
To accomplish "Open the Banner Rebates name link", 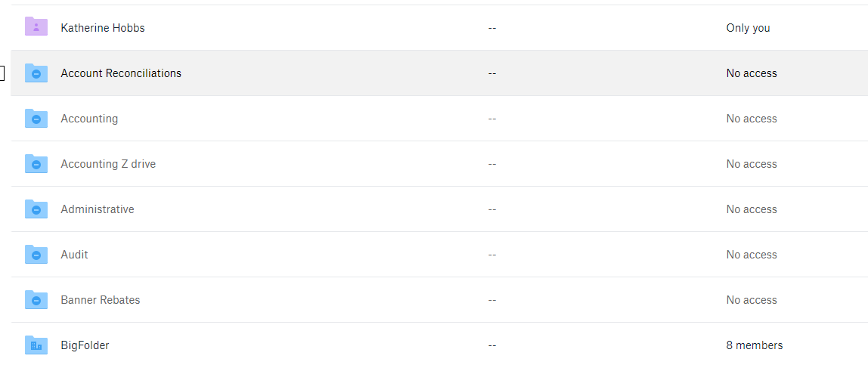I will tap(101, 300).
